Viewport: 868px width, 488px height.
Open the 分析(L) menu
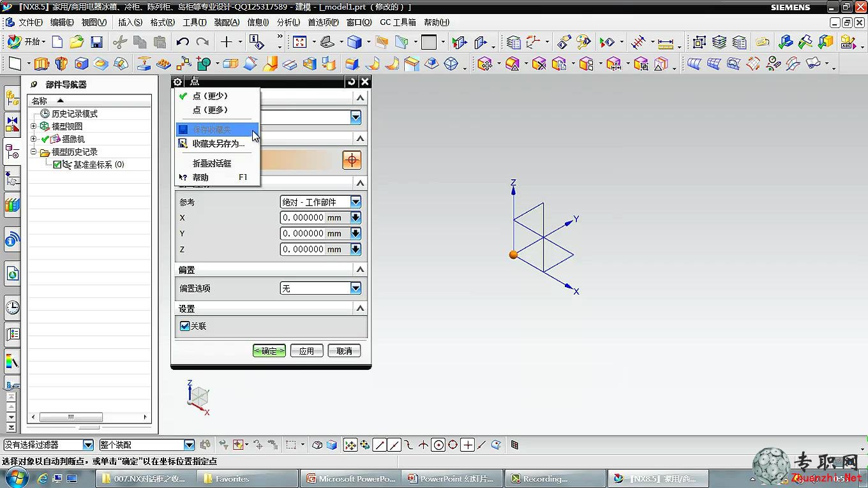[288, 22]
